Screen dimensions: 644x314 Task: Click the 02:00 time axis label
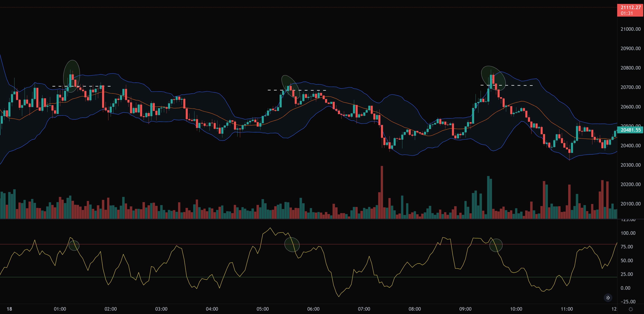[110, 309]
